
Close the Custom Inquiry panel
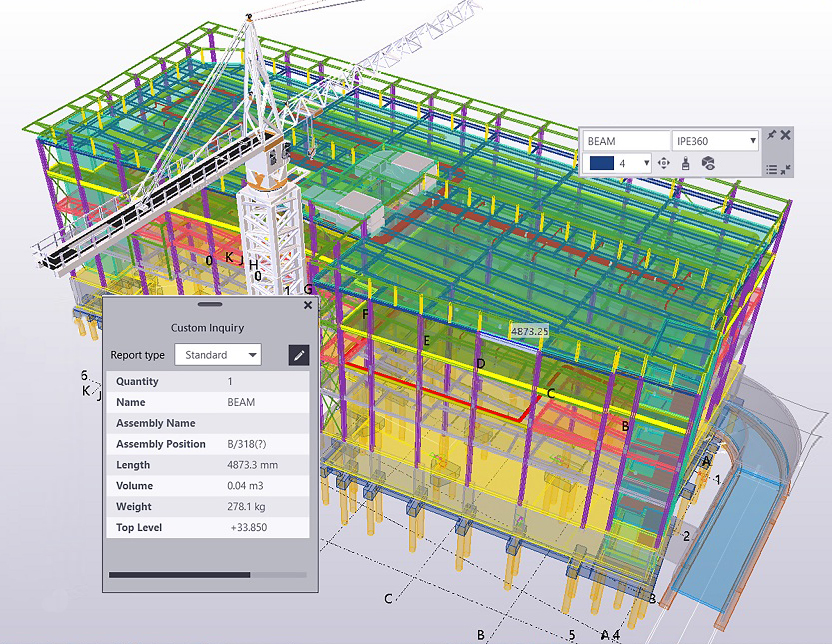pyautogui.click(x=307, y=305)
